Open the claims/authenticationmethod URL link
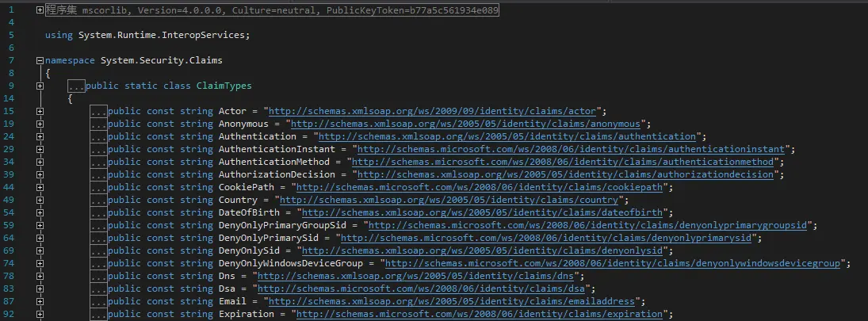The height and width of the screenshot is (321, 868). (563, 162)
